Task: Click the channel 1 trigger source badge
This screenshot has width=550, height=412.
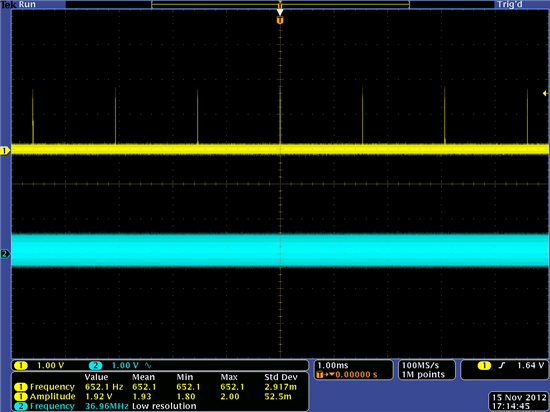Action: 484,366
